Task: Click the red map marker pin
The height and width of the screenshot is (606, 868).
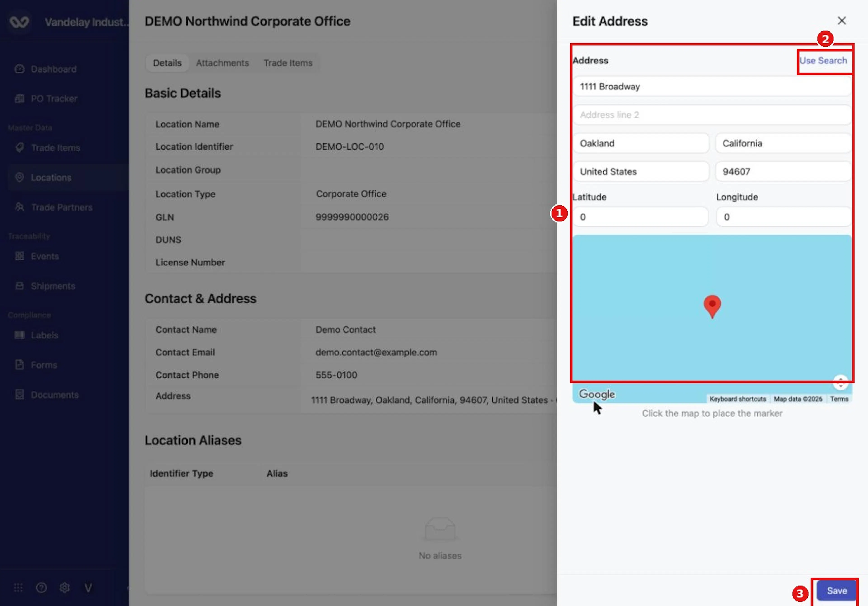Action: 712,306
